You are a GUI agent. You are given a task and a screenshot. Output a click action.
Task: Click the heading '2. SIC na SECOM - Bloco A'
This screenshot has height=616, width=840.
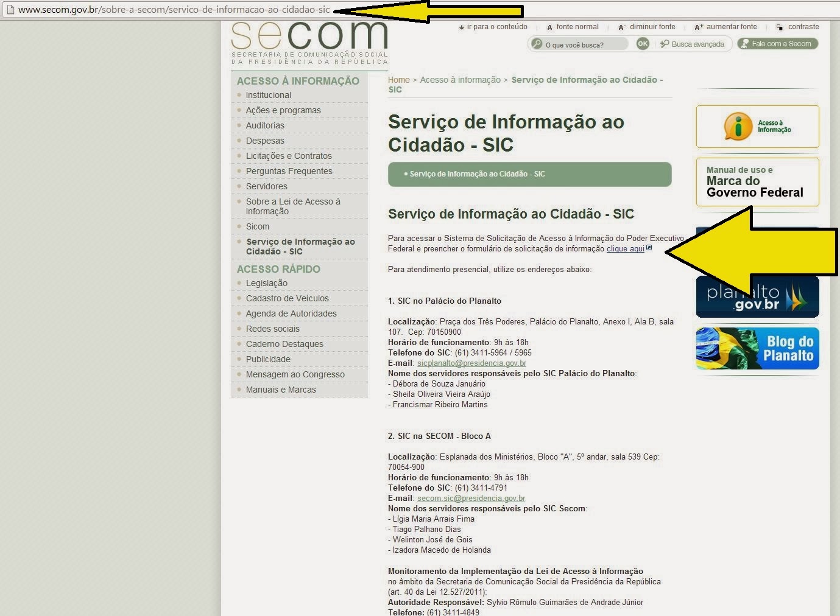click(439, 436)
